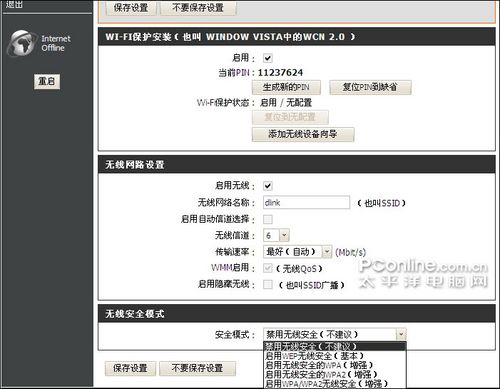The width and height of the screenshot is (500, 389).
Task: Click the current PIN value 11237624
Action: coord(280,73)
